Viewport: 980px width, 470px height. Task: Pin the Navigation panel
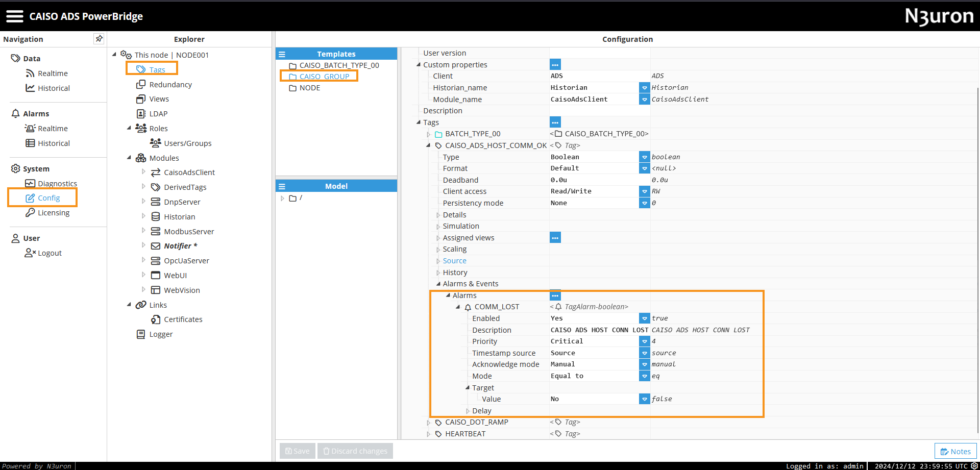[99, 39]
